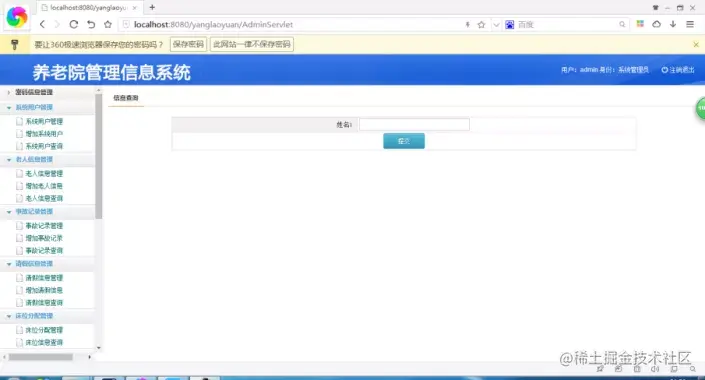Open the 老人信息管理 page item with document icon
The width and height of the screenshot is (705, 380).
coord(44,173)
